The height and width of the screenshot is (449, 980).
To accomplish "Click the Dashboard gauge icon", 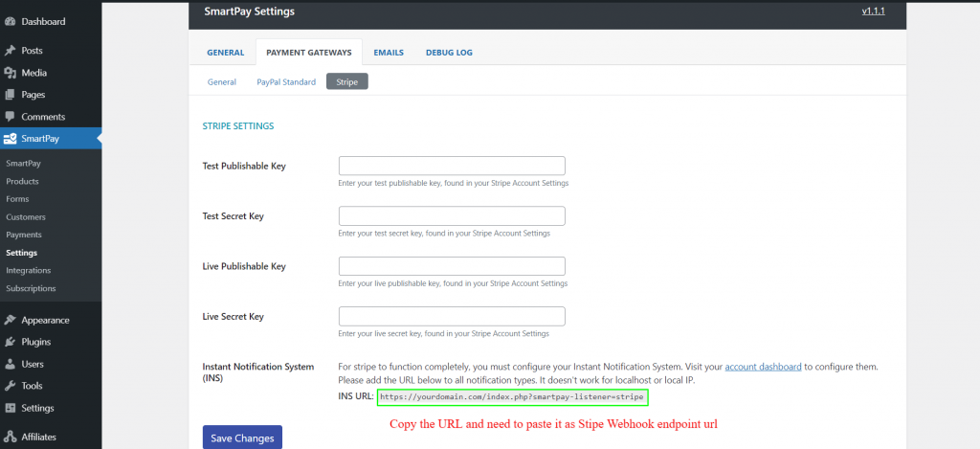I will tap(10, 22).
